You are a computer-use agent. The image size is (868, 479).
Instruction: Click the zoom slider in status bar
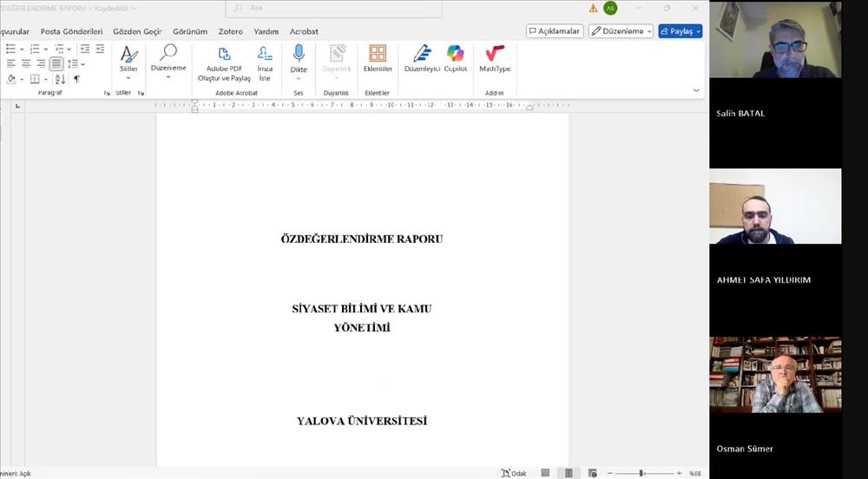[641, 473]
